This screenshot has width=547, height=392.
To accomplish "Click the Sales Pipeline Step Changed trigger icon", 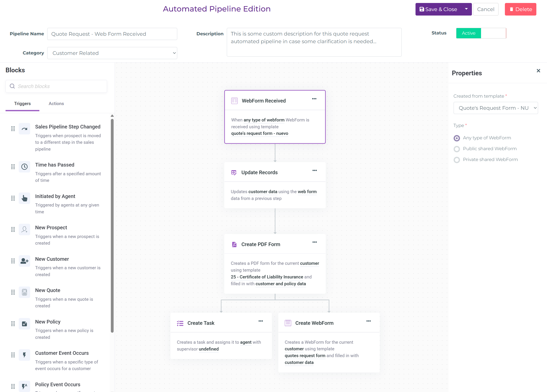I will (24, 129).
